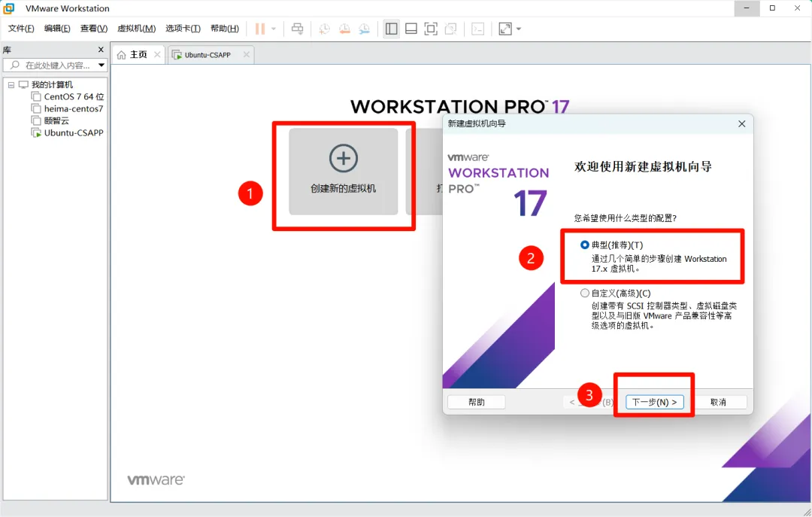This screenshot has height=517, width=812.
Task: Open the library search filter dropdown arrow
Action: (x=101, y=65)
